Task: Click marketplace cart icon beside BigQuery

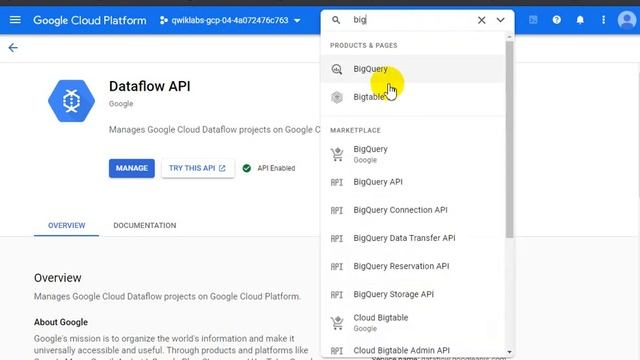Action: [x=337, y=154]
